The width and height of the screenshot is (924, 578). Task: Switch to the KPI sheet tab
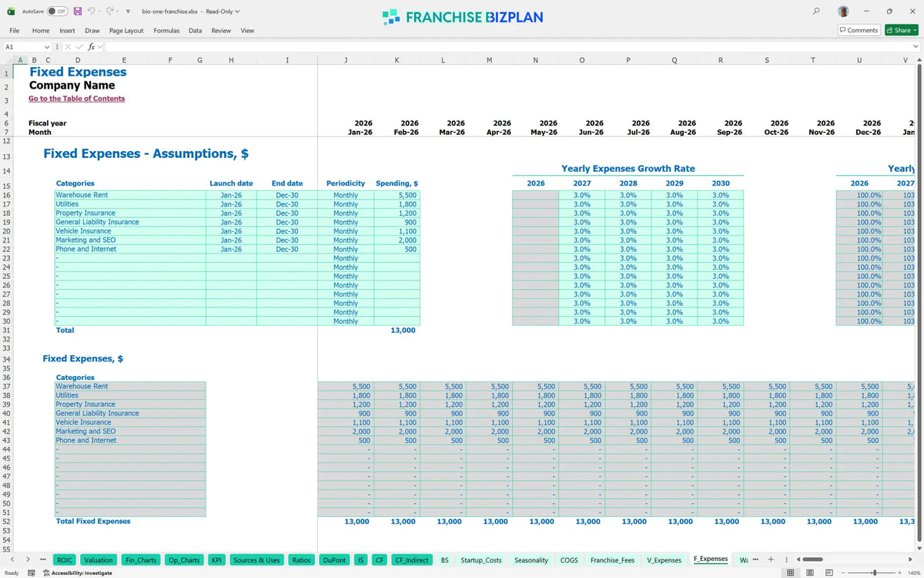click(217, 560)
